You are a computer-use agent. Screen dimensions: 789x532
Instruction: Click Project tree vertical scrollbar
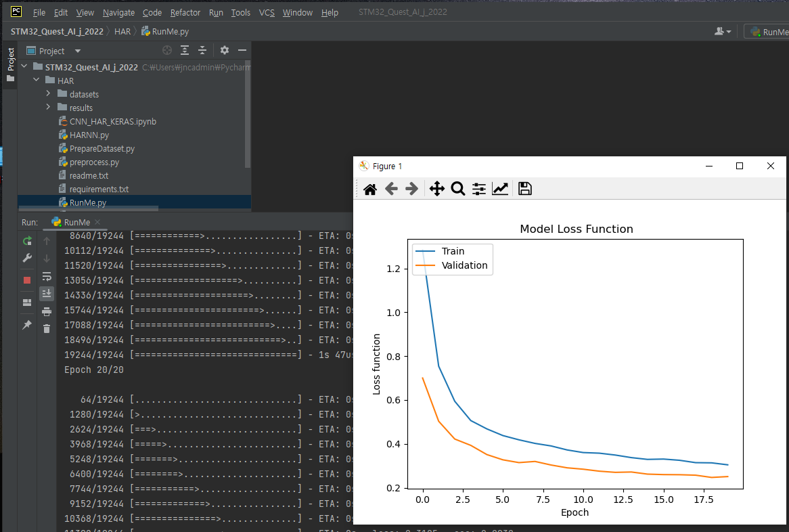247,114
